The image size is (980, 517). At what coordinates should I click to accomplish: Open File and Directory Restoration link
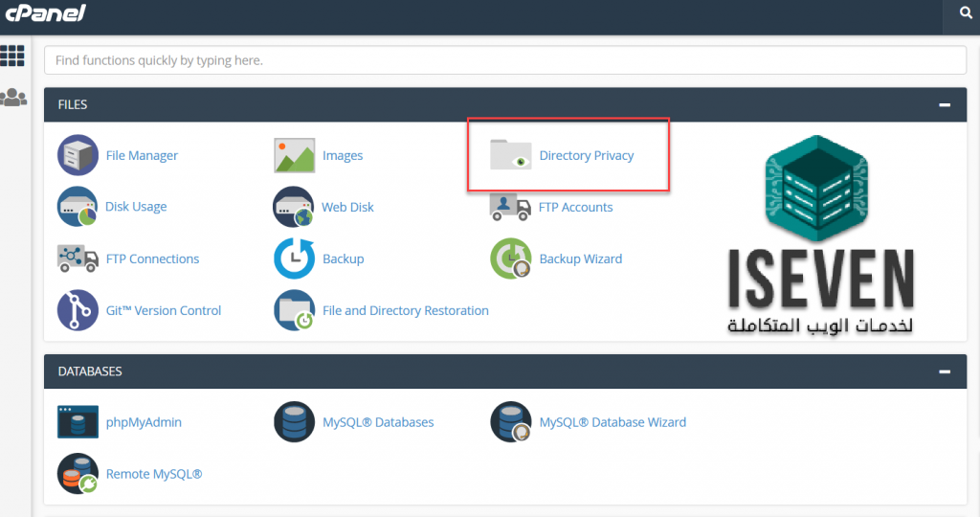coord(406,311)
